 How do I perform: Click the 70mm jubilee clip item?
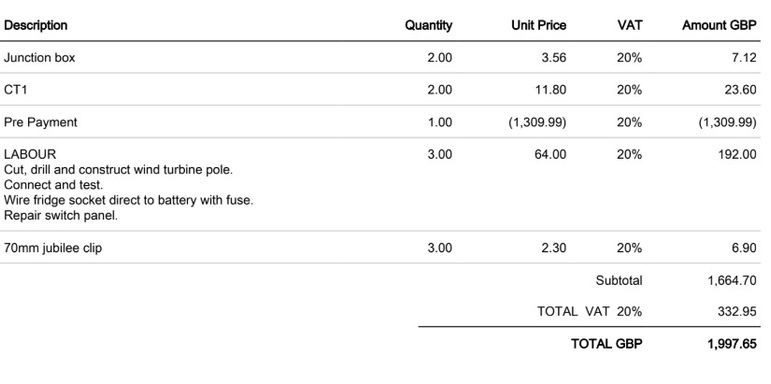tap(53, 248)
